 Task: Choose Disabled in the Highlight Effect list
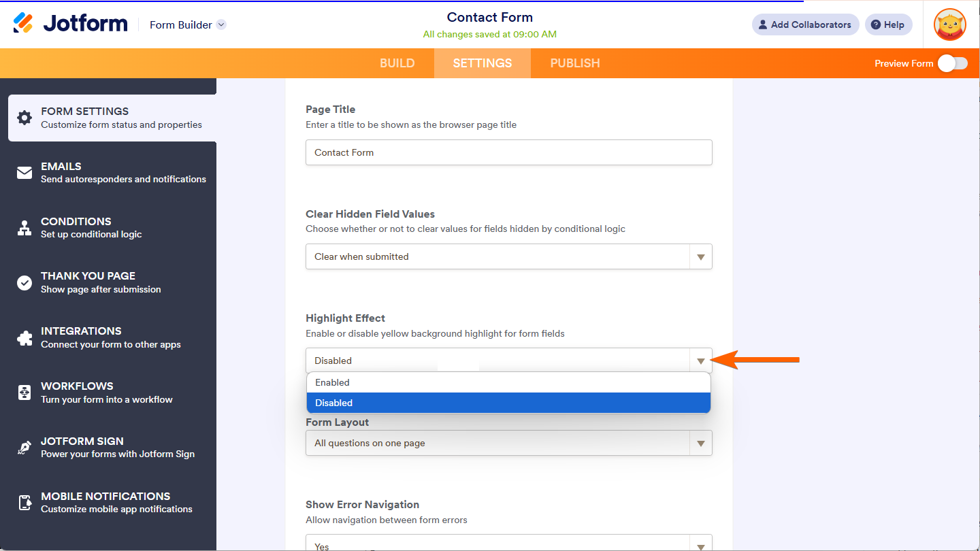click(x=508, y=403)
